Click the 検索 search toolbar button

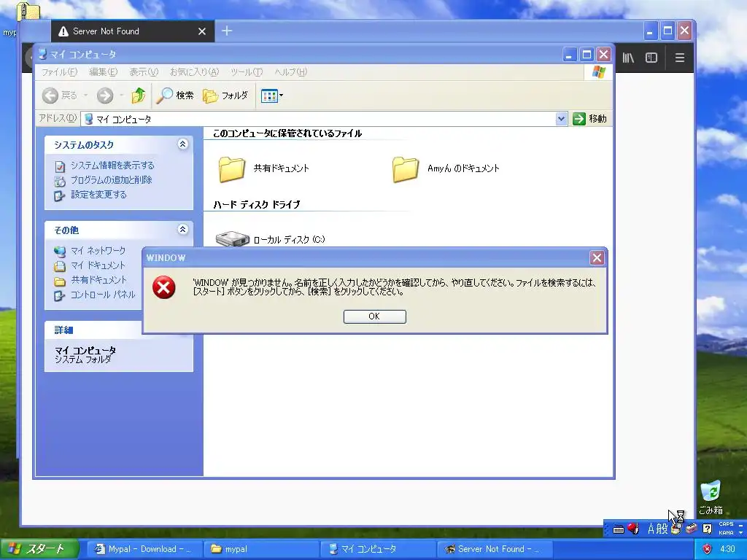coord(175,96)
